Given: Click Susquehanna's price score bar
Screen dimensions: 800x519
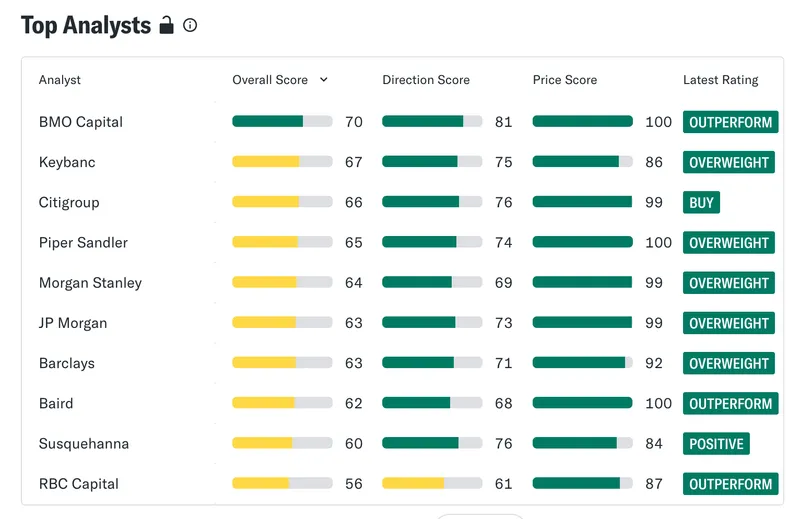Looking at the screenshot, I should [x=583, y=443].
